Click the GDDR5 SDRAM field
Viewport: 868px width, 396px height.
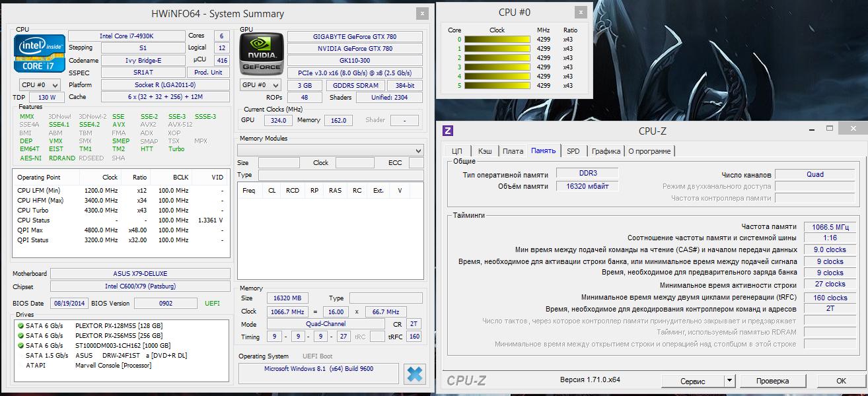[x=355, y=85]
